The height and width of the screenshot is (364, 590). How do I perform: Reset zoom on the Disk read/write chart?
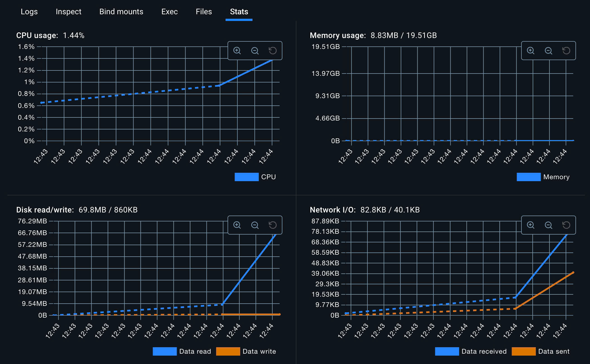click(273, 225)
